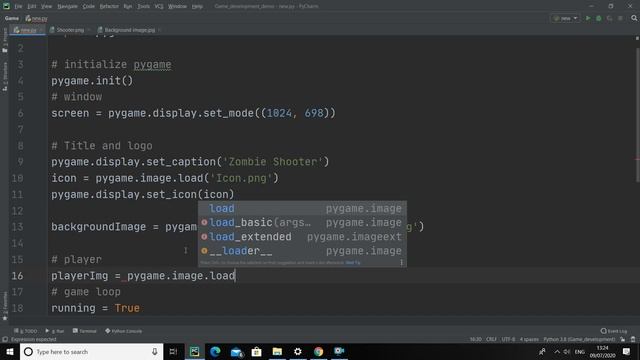This screenshot has height=360, width=640.
Task: Open the Help menu
Action: pyautogui.click(x=197, y=7)
